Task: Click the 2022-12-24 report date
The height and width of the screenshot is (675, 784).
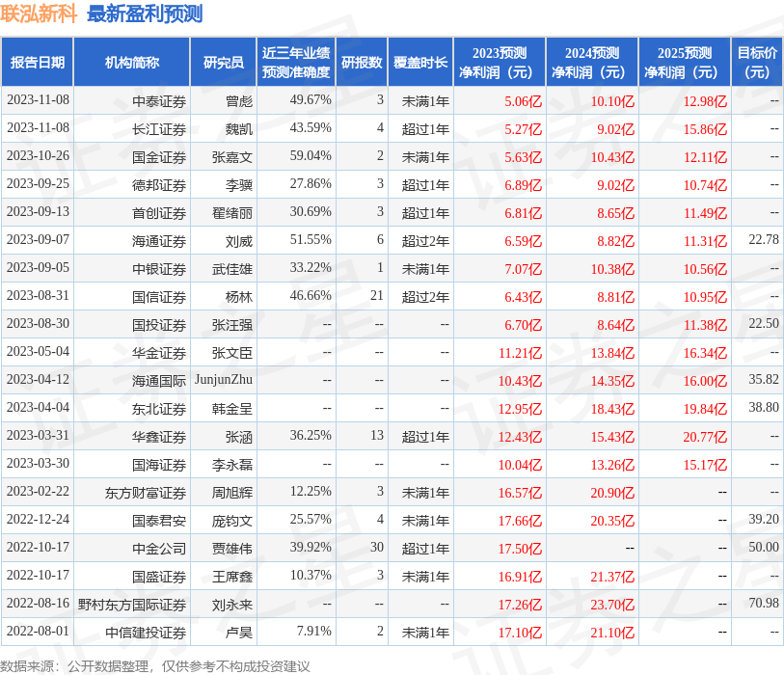Action: point(38,520)
